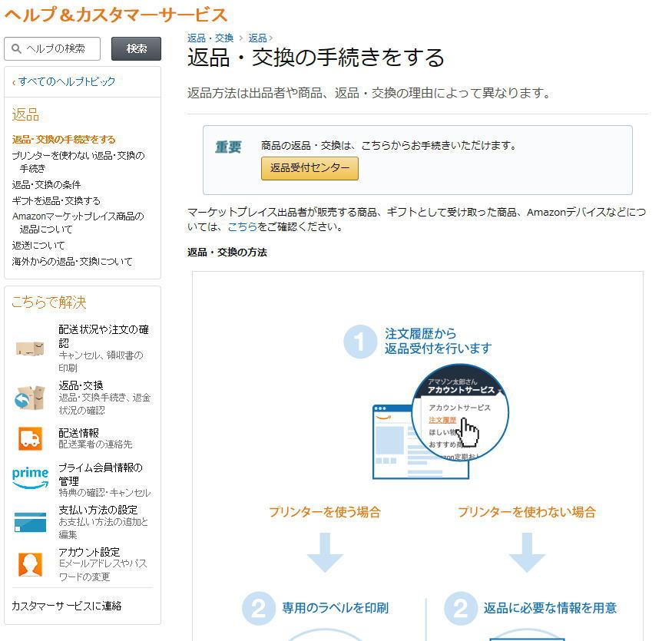The image size is (672, 641).
Task: Click the browser window illustration in step 1
Action: coord(420,441)
